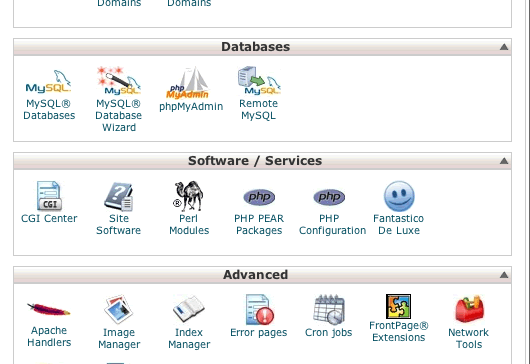This screenshot has height=364, width=530.
Task: Click the Index Manager text link
Action: (189, 338)
